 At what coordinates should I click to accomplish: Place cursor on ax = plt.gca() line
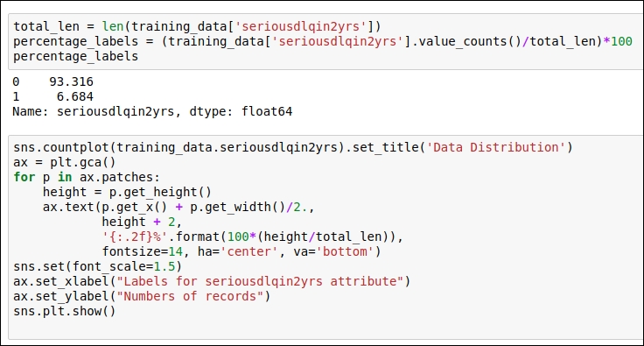(x=65, y=162)
